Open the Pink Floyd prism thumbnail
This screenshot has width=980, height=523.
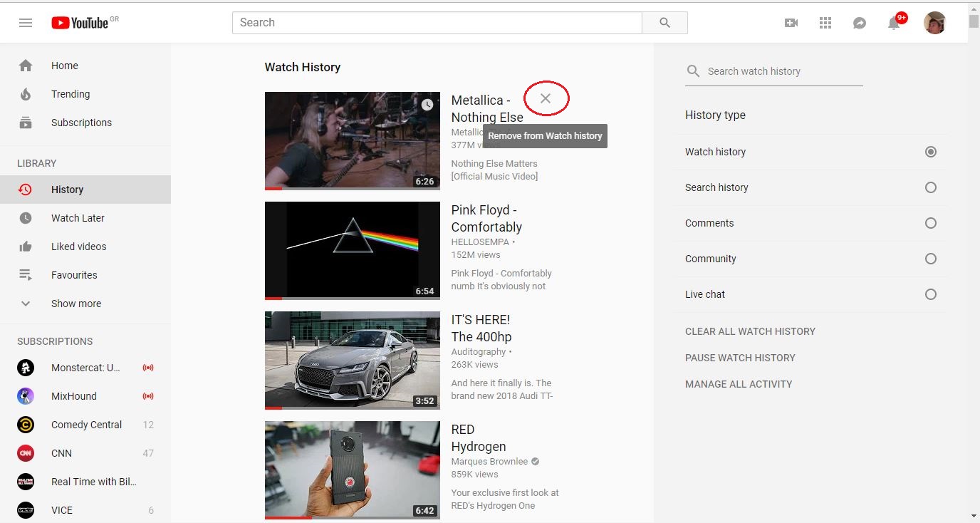[x=353, y=251]
